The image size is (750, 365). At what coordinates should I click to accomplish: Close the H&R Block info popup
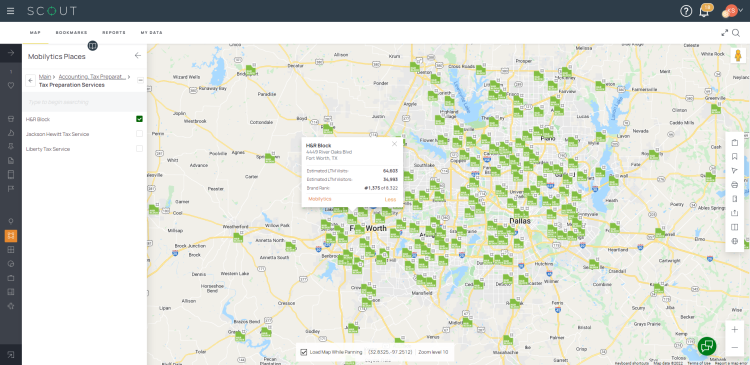pyautogui.click(x=394, y=144)
